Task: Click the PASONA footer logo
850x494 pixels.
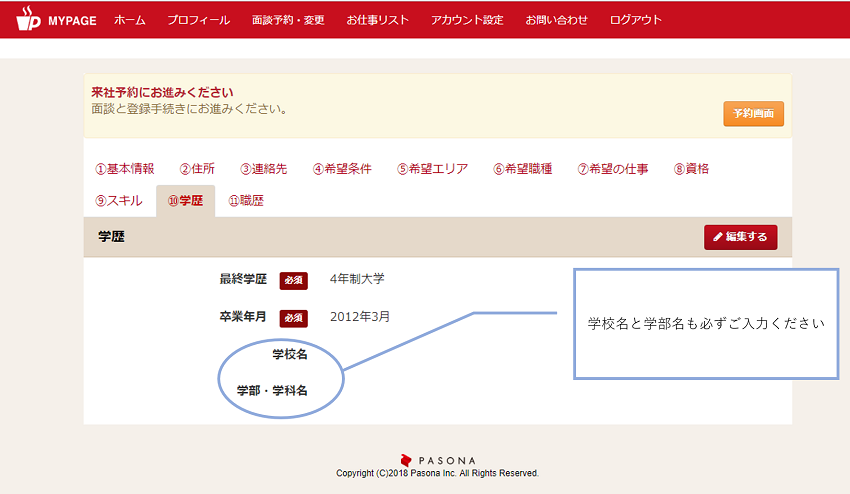Action: pyautogui.click(x=438, y=460)
